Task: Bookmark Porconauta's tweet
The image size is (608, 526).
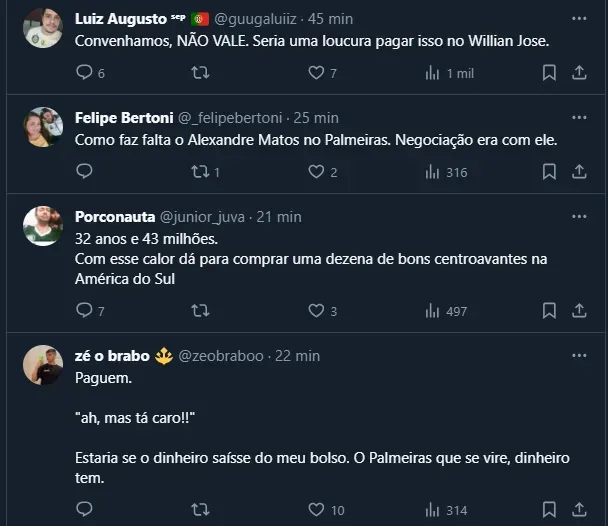Action: click(549, 311)
